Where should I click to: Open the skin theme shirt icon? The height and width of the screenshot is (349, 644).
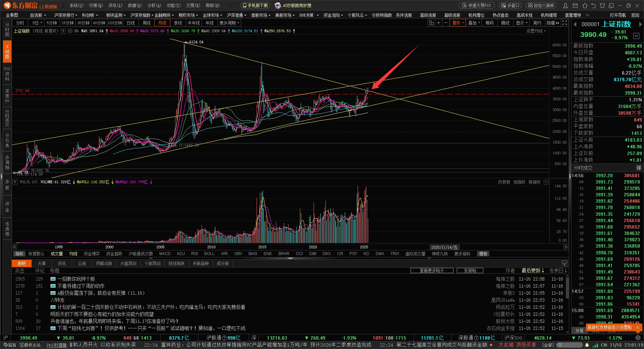coord(602,6)
